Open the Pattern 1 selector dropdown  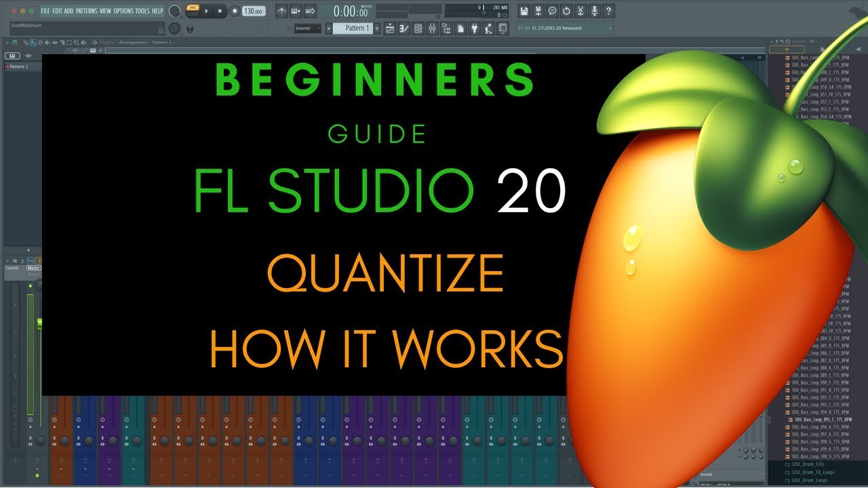(352, 28)
